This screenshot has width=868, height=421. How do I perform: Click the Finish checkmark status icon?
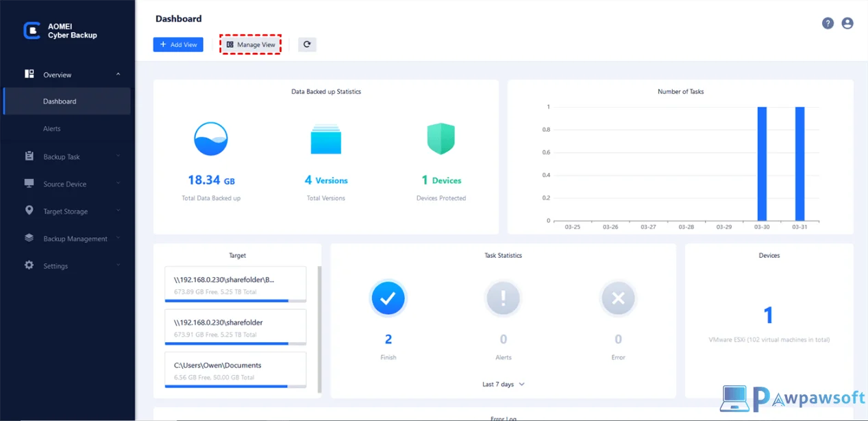pyautogui.click(x=388, y=298)
